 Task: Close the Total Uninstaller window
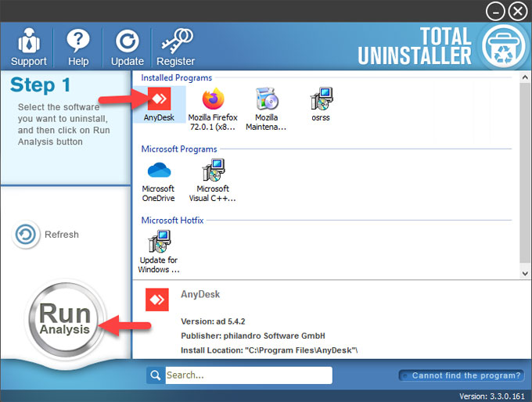518,12
